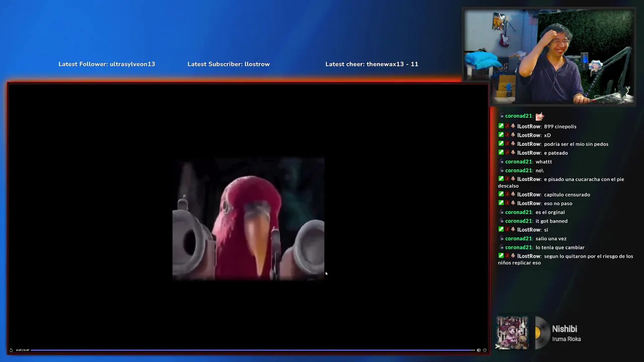Screen dimensions: 644x362
Task: Click the song title Nishibi
Action: (x=565, y=329)
